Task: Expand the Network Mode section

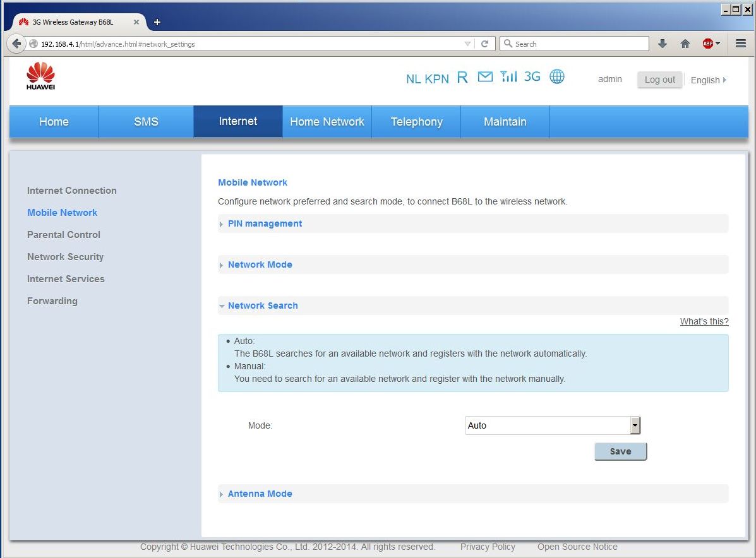Action: (473, 264)
